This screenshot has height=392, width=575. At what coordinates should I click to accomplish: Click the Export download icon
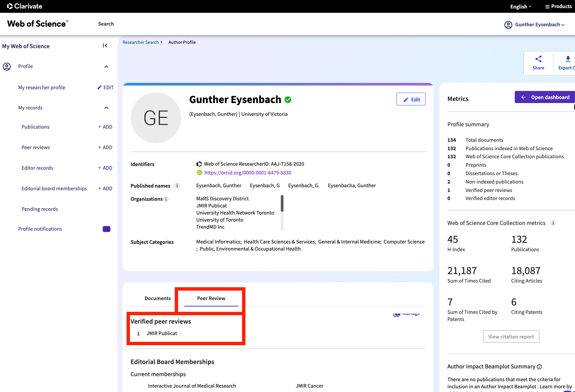[x=568, y=59]
